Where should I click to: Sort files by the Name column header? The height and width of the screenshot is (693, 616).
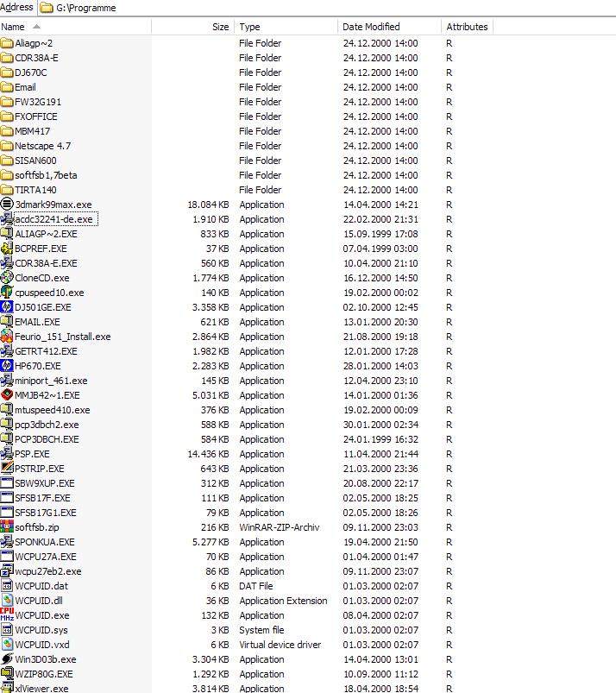tap(76, 27)
